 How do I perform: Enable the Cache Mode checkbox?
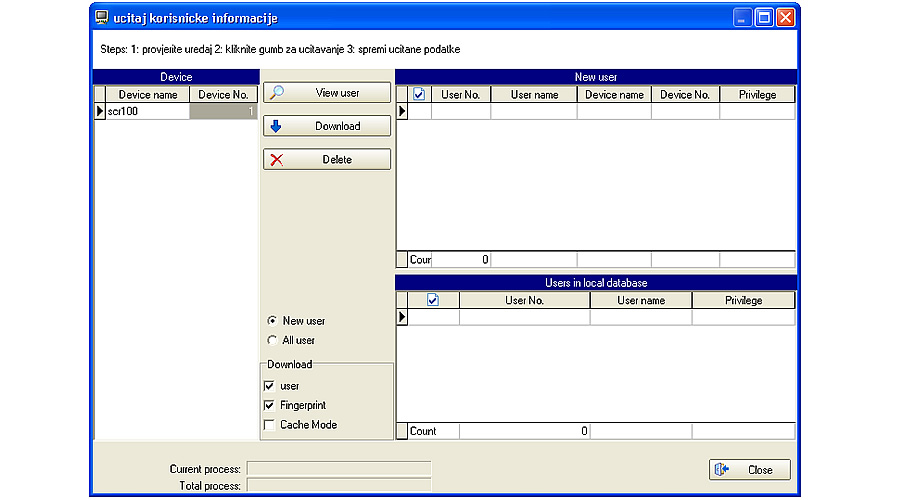268,425
